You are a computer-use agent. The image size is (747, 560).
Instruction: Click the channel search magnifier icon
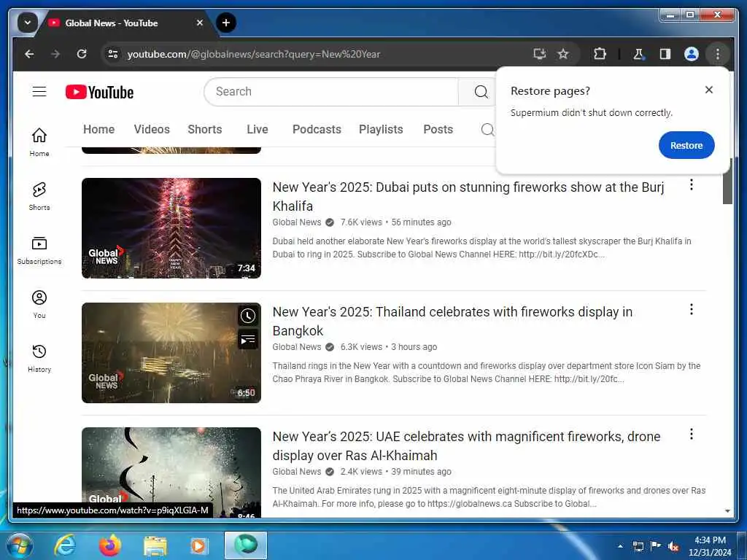(x=487, y=130)
